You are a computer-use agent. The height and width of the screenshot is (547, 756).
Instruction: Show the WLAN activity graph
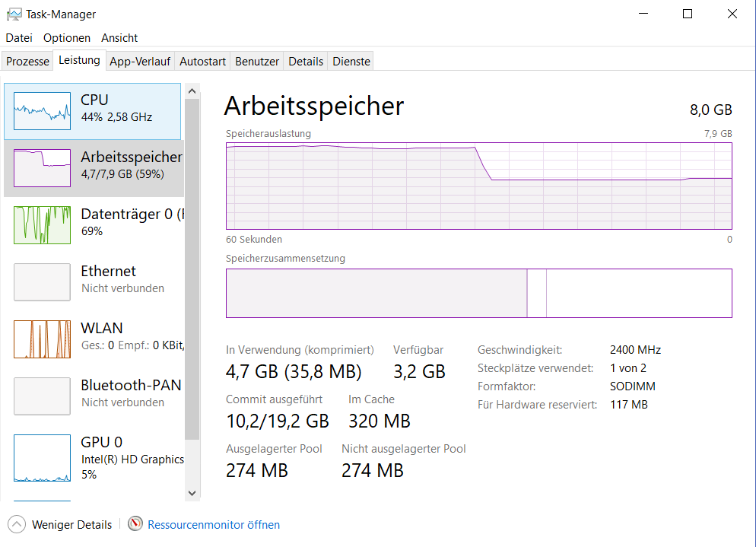click(42, 339)
